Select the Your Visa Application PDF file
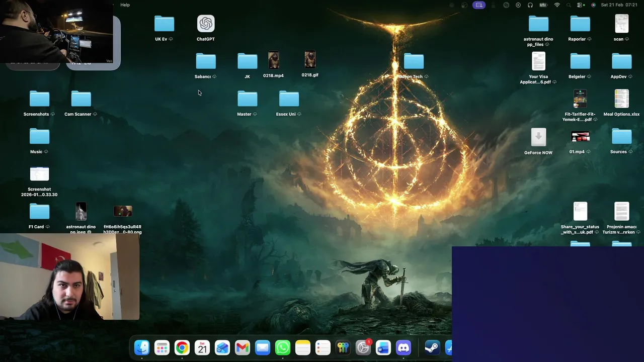This screenshot has width=644, height=362. [538, 61]
